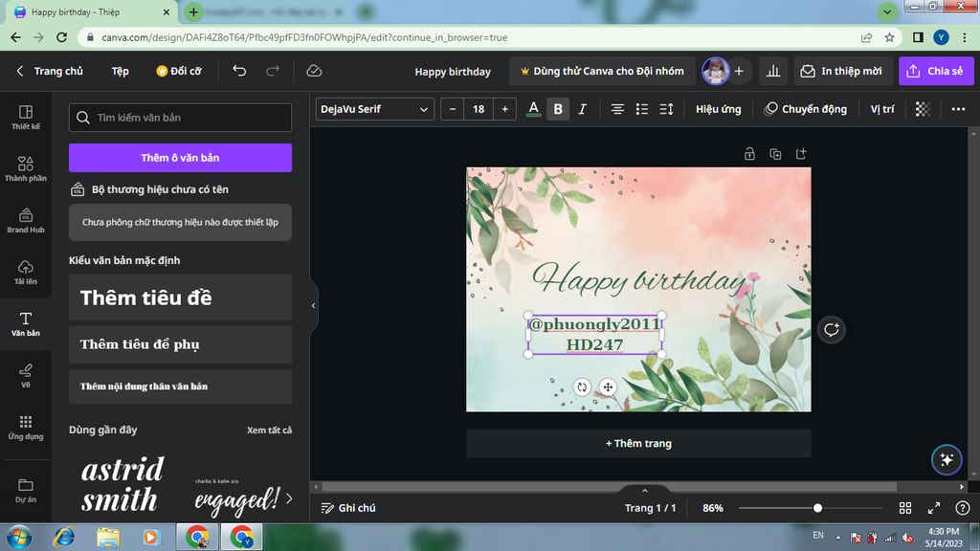Open line spacing options
Screen dimensions: 980x551
pyautogui.click(x=666, y=109)
